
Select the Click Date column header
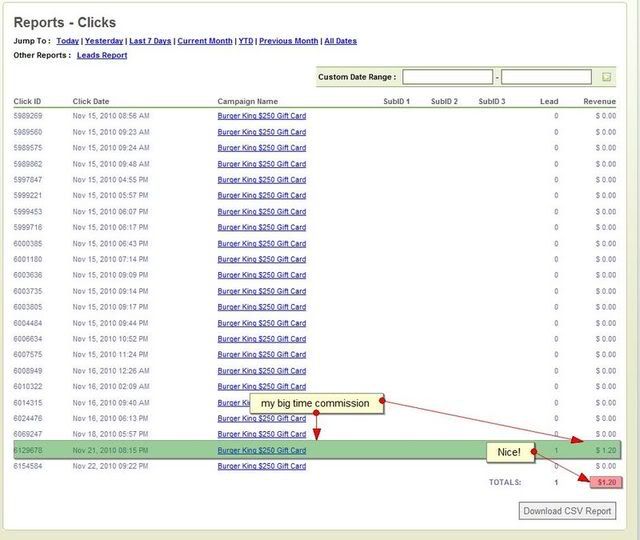(x=91, y=101)
